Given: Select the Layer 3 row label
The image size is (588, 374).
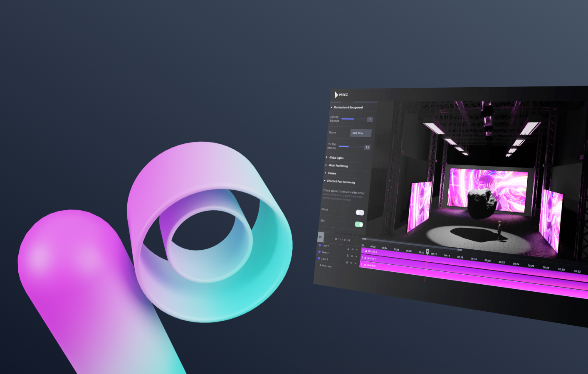Looking at the screenshot, I should click(x=325, y=259).
